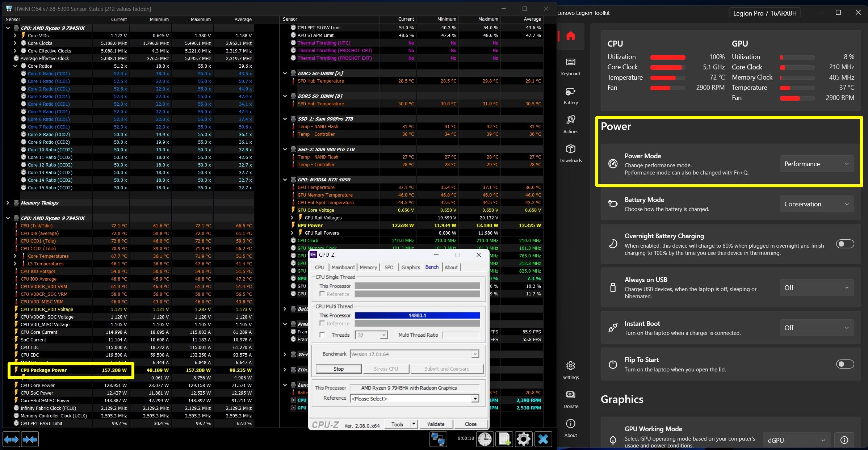Switch to the Mainboard tab in CPU-Z

tap(343, 267)
